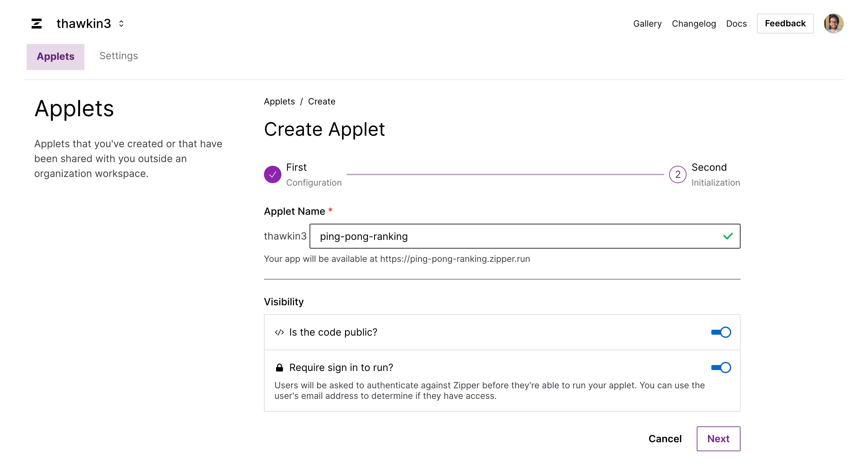Click the completed First step checkmark circle
The height and width of the screenshot is (476, 868).
pos(272,174)
